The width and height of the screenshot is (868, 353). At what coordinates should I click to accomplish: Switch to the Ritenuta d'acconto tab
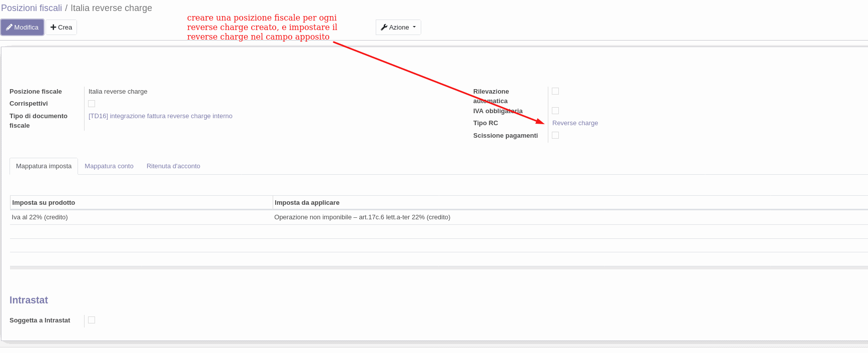(x=173, y=166)
